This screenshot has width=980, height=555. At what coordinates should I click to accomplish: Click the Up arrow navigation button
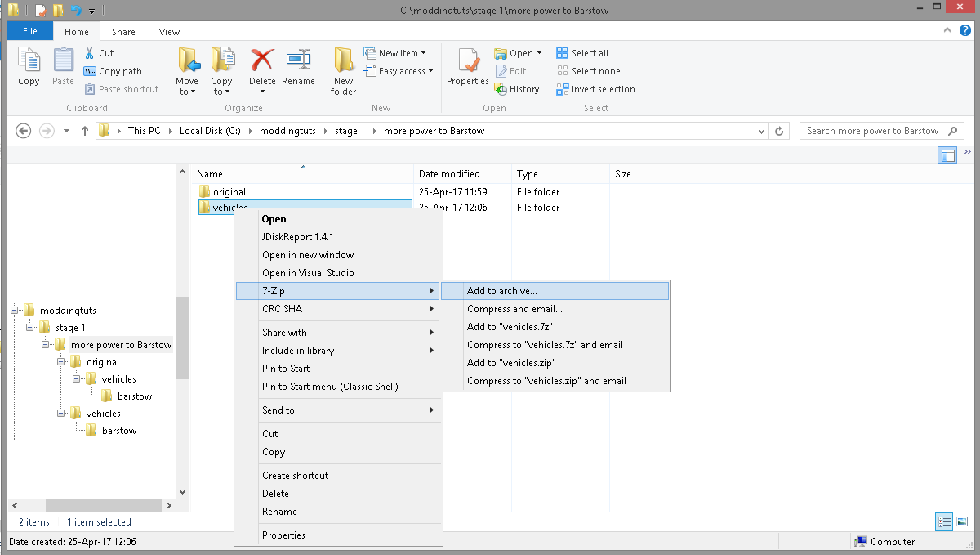pos(85,131)
